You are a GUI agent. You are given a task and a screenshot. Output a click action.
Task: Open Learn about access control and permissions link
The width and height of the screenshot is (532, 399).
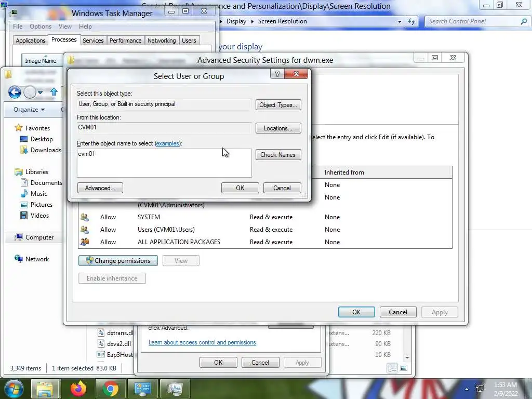tap(202, 342)
